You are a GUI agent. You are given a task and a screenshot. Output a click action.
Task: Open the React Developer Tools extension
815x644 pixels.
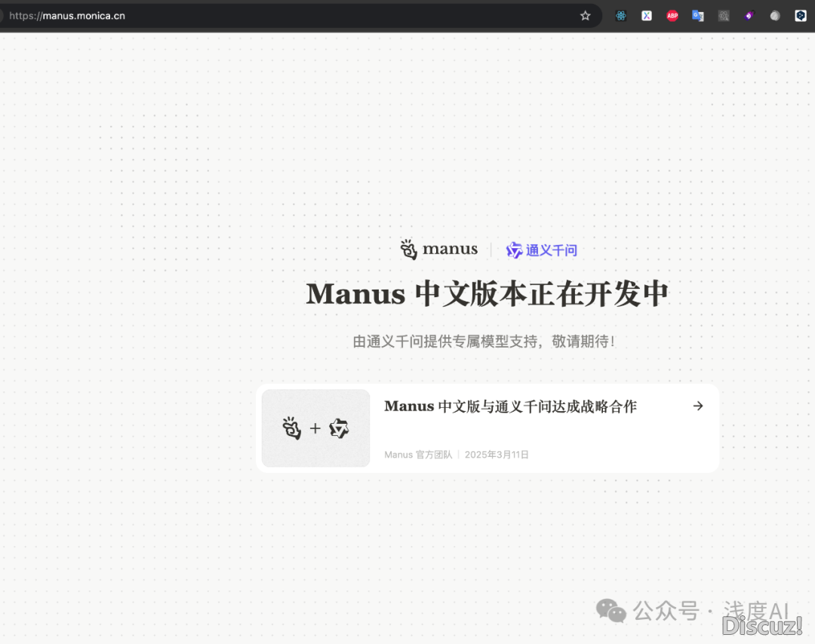pos(620,16)
